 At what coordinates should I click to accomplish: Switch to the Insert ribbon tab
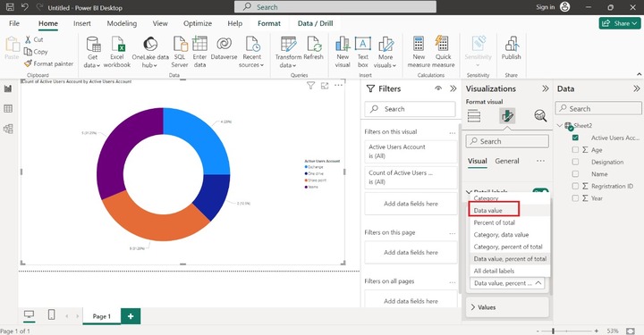(82, 23)
